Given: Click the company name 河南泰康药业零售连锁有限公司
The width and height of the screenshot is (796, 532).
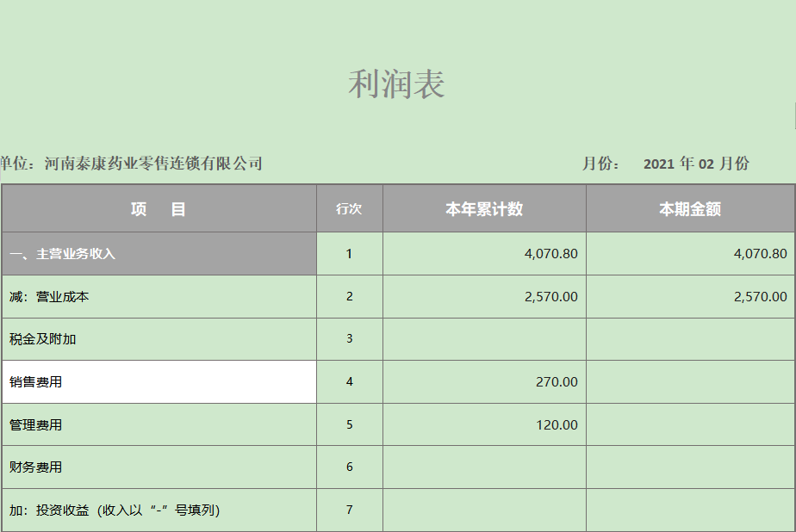Looking at the screenshot, I should pos(153,164).
